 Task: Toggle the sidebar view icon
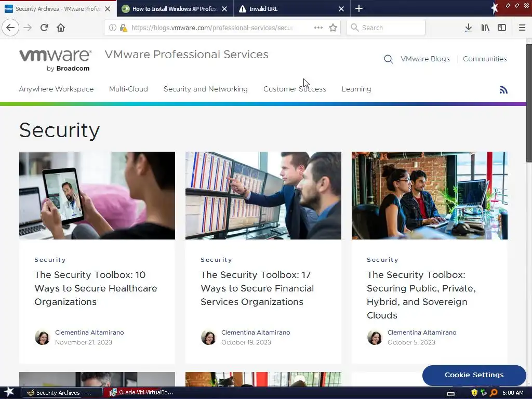click(502, 28)
